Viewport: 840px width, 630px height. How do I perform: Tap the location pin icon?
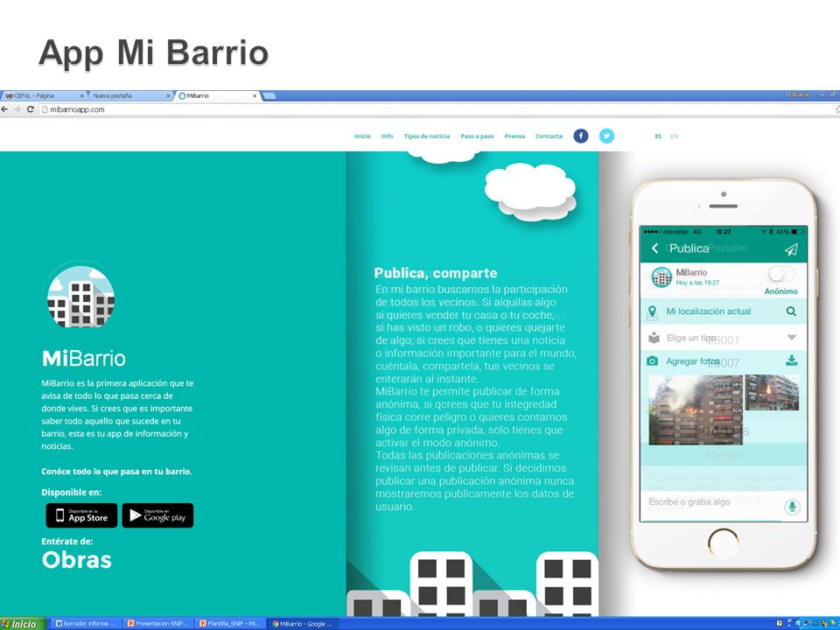pos(653,311)
